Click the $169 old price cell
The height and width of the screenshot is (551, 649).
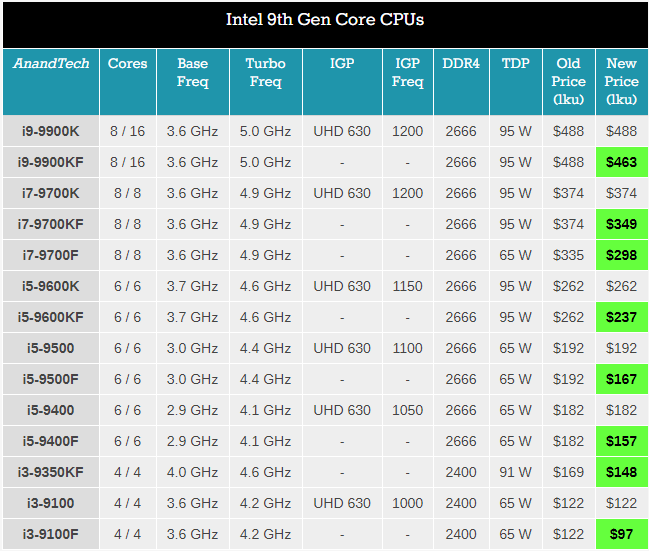pyautogui.click(x=569, y=473)
